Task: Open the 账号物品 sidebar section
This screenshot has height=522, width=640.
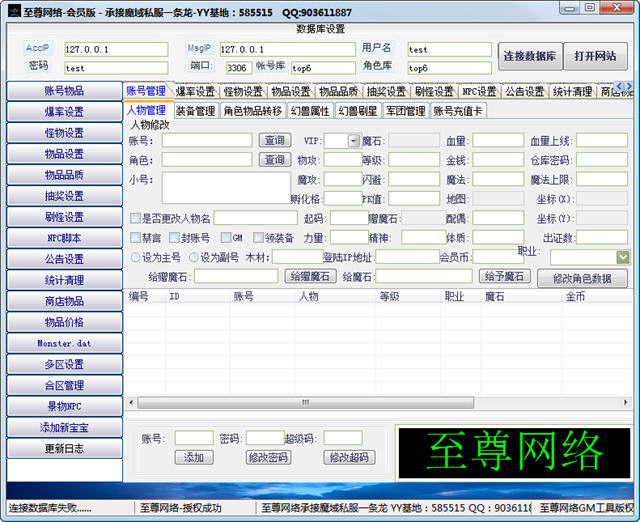Action: [64, 90]
